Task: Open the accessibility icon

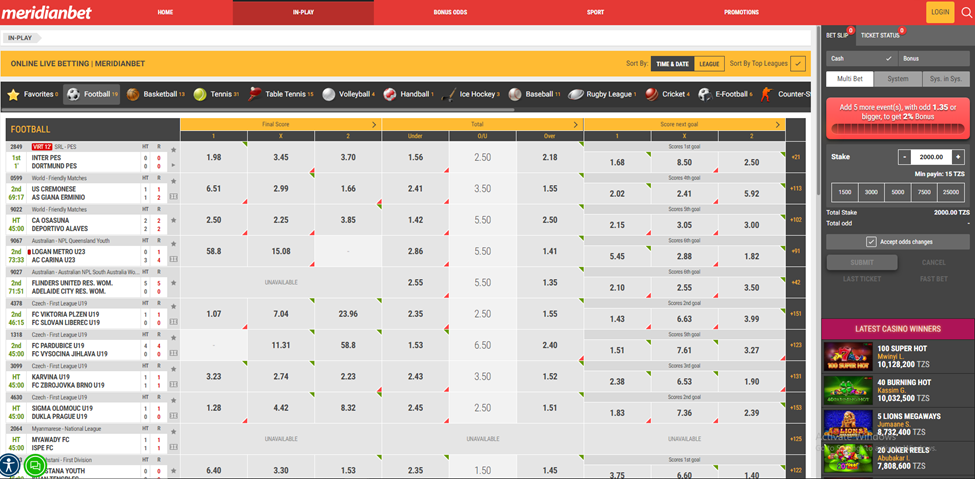Action: pyautogui.click(x=11, y=464)
